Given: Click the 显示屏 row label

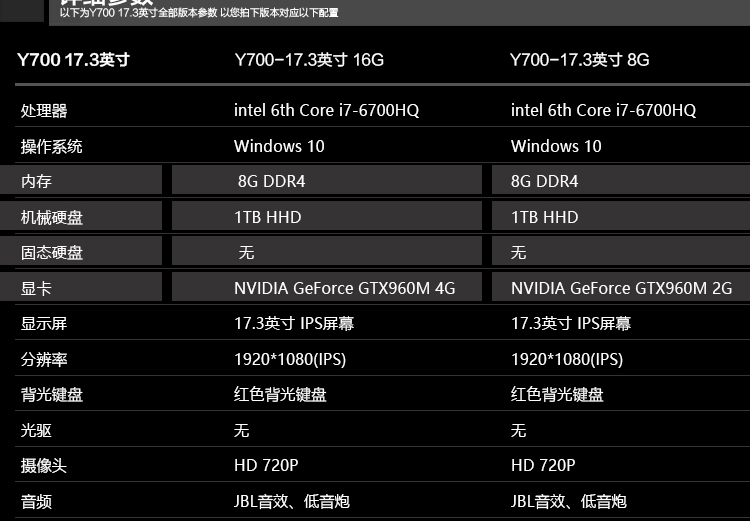Looking at the screenshot, I should [44, 323].
